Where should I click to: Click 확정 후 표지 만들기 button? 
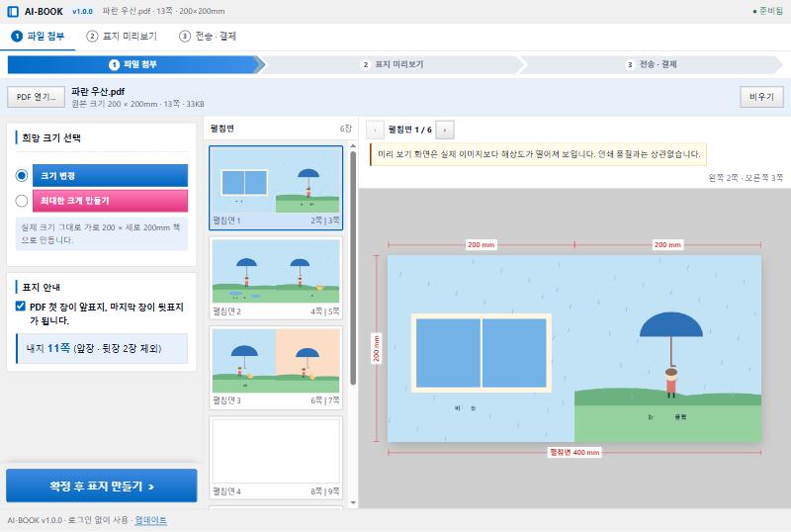click(x=102, y=486)
